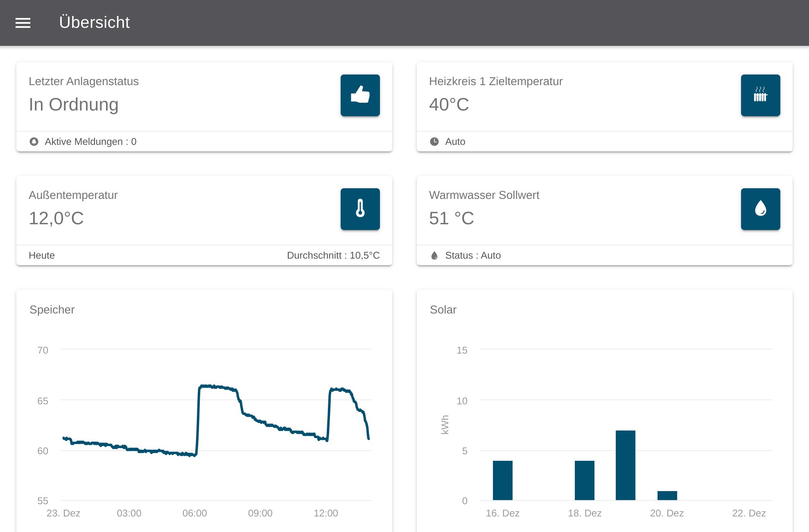Click the Durchschnitt : 10,5°C text
The image size is (809, 532).
(x=333, y=255)
